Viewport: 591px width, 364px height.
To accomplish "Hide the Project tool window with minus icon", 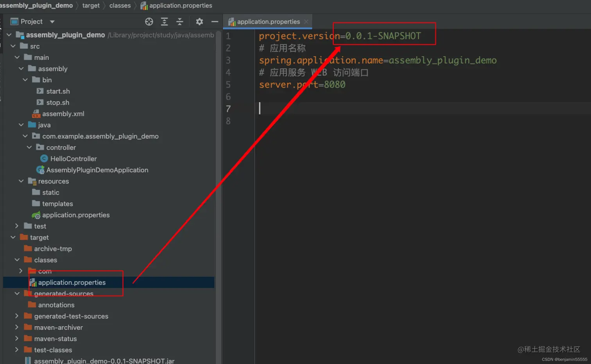I will point(215,21).
